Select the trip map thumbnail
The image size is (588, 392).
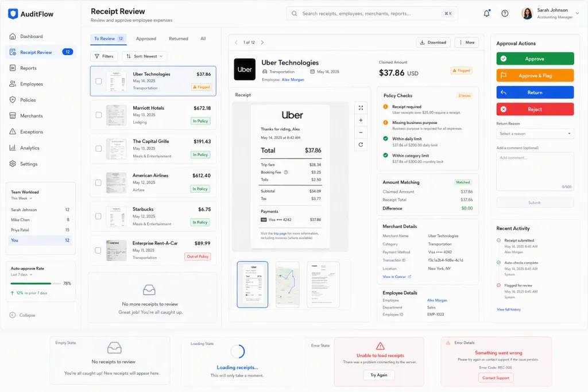[288, 285]
